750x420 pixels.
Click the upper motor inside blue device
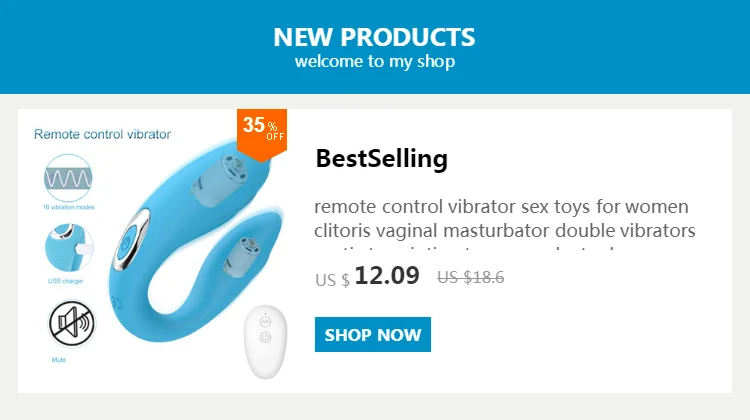click(220, 182)
